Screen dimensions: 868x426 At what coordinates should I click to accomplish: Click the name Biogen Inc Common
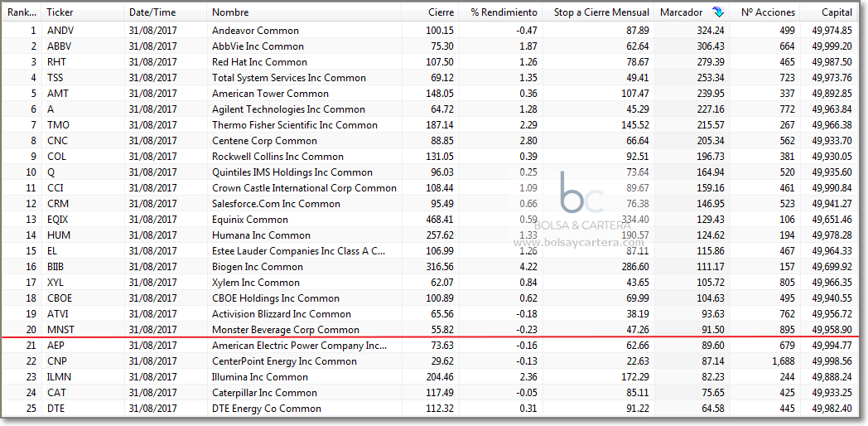(258, 267)
